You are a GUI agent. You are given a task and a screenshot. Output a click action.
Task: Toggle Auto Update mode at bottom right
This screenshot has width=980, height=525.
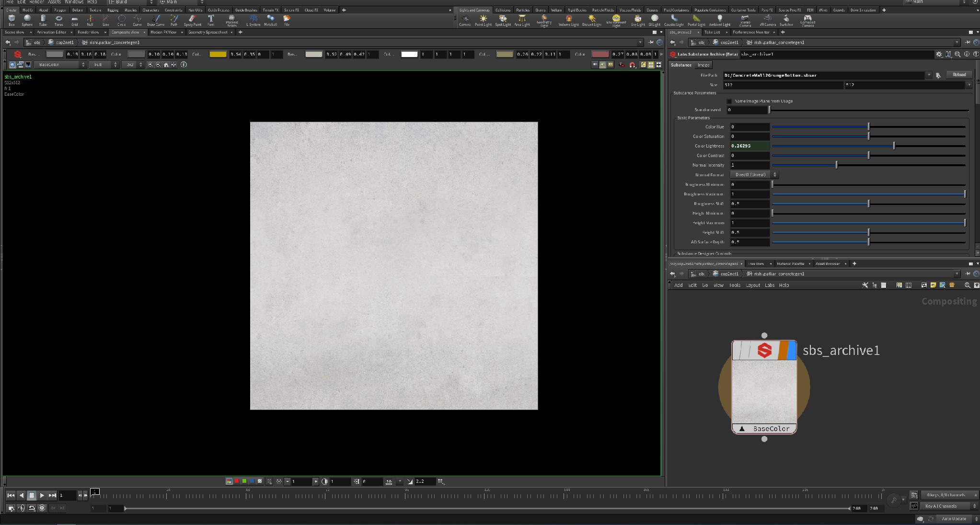click(954, 519)
